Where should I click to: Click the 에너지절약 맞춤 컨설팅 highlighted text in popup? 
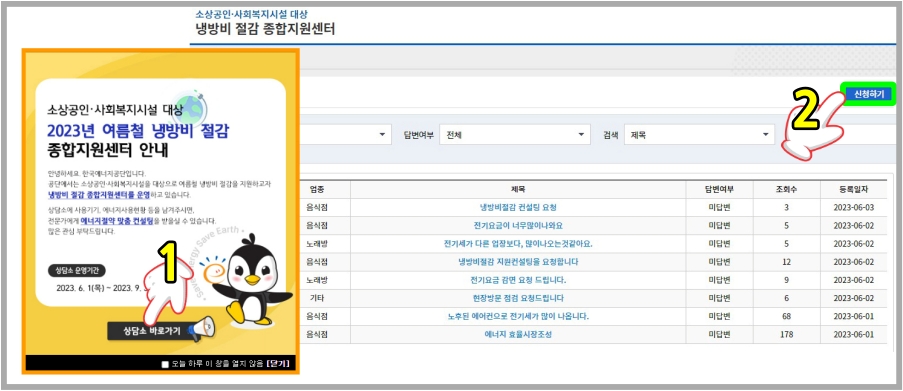pos(117,221)
